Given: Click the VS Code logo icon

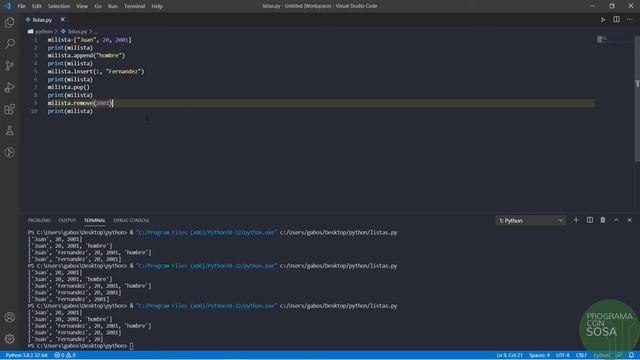Looking at the screenshot, I should coord(7,6).
